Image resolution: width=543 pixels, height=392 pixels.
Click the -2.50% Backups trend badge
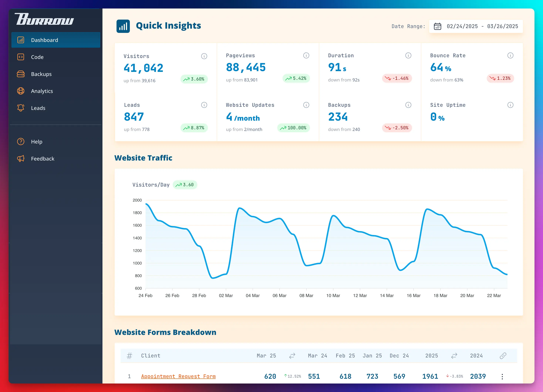click(x=397, y=128)
